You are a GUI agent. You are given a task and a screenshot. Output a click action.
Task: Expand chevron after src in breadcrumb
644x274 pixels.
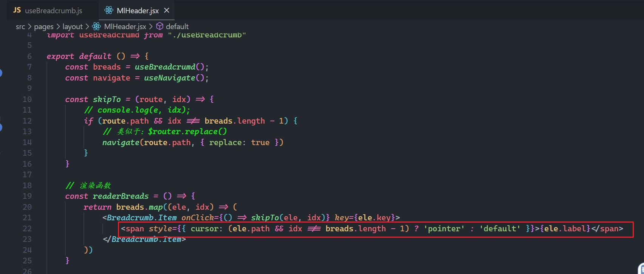[30, 26]
